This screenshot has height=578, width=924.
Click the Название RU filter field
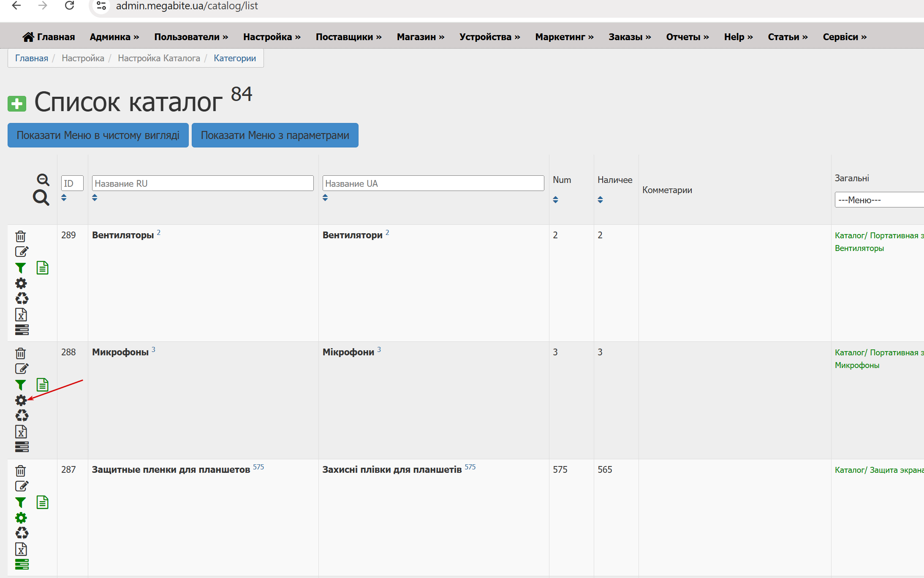click(x=203, y=183)
